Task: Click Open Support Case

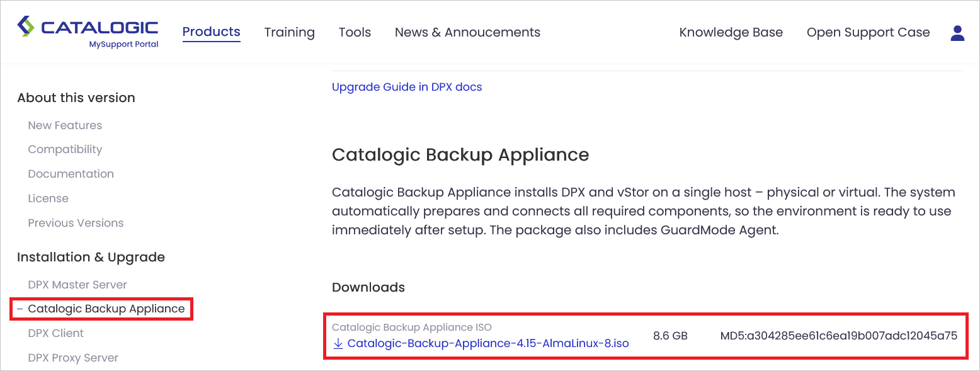Action: click(868, 32)
